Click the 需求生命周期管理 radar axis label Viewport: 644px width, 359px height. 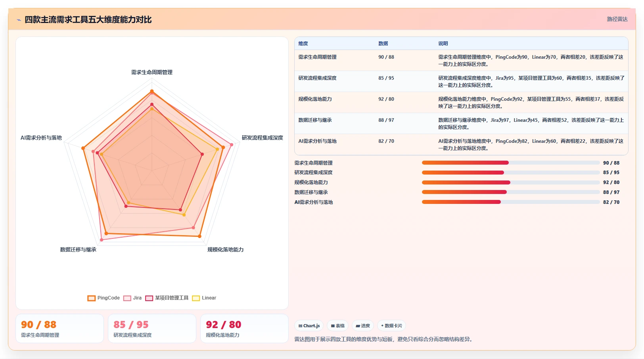tap(152, 72)
